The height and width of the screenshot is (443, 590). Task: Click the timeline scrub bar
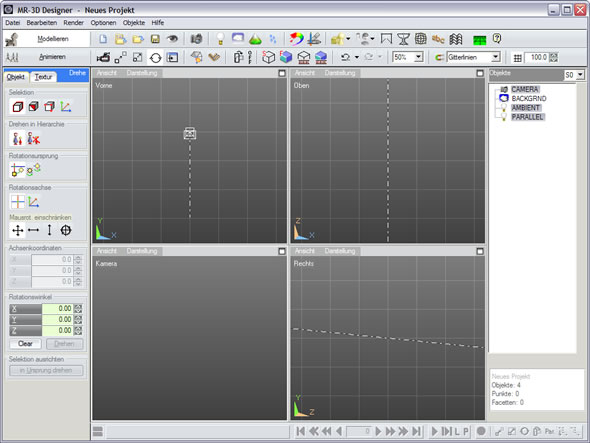click(x=198, y=432)
